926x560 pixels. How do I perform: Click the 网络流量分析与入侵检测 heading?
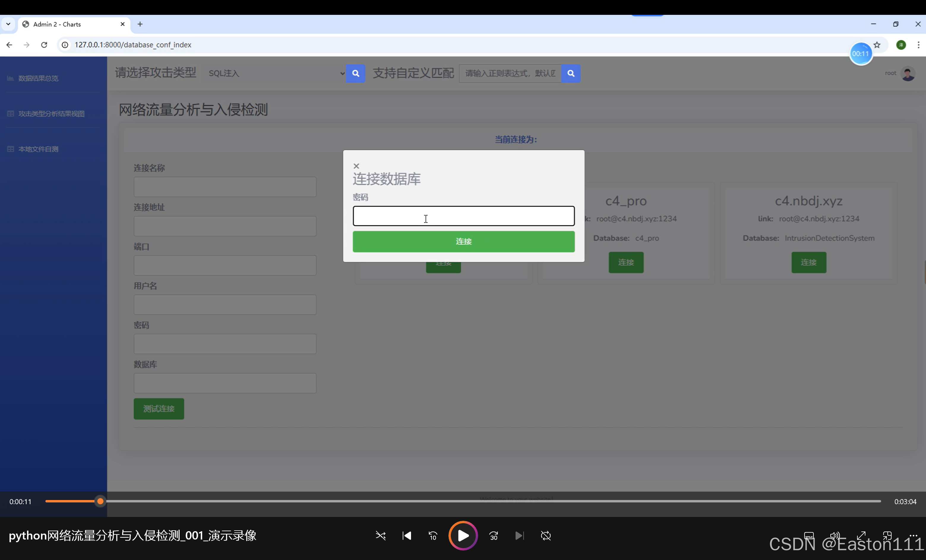[x=193, y=110]
